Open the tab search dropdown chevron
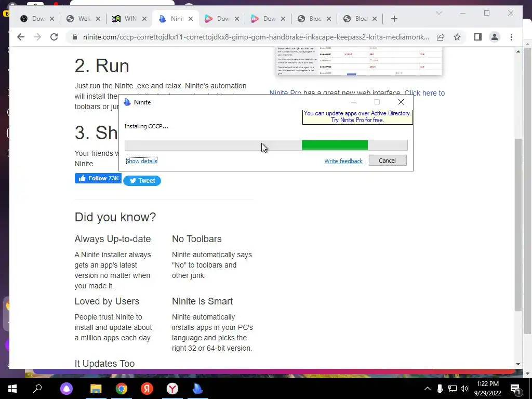This screenshot has height=399, width=532. coord(438,13)
